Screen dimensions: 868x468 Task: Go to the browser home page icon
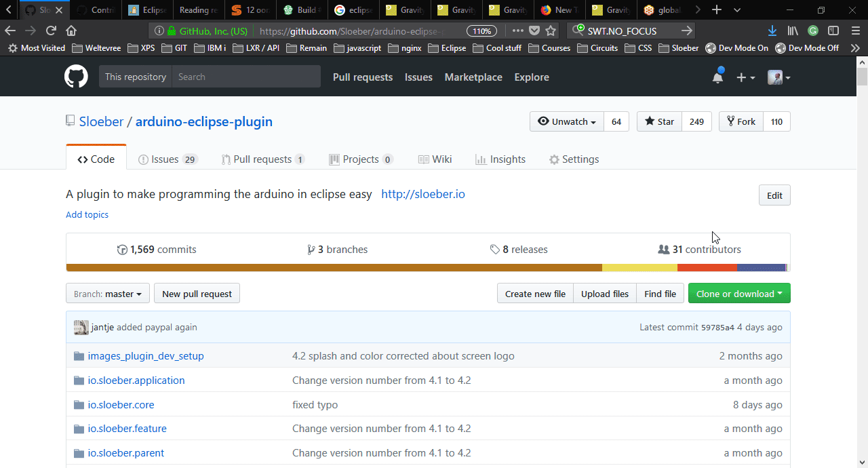71,31
